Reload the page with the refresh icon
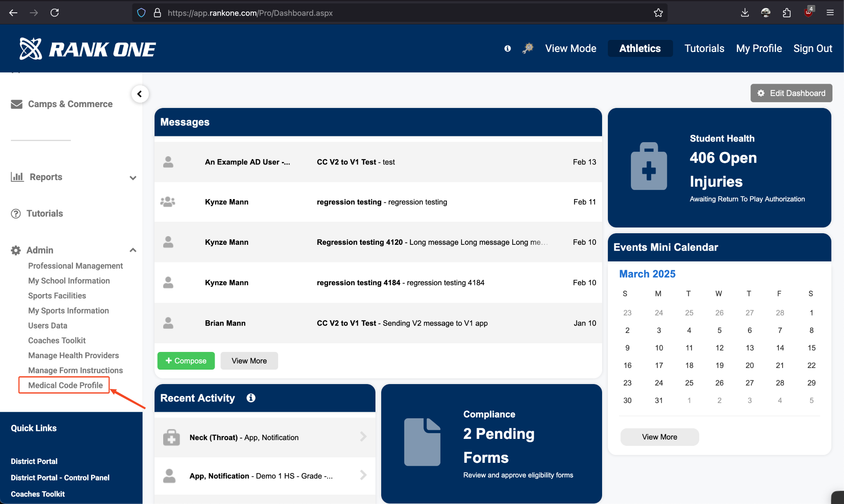Viewport: 844px width, 504px height. point(54,13)
